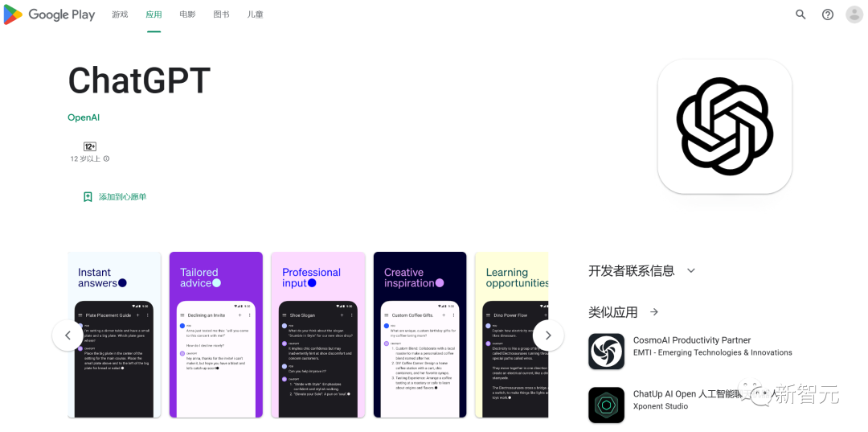Open the ChatUp AI Open app icon
This screenshot has width=868, height=432.
pos(606,405)
